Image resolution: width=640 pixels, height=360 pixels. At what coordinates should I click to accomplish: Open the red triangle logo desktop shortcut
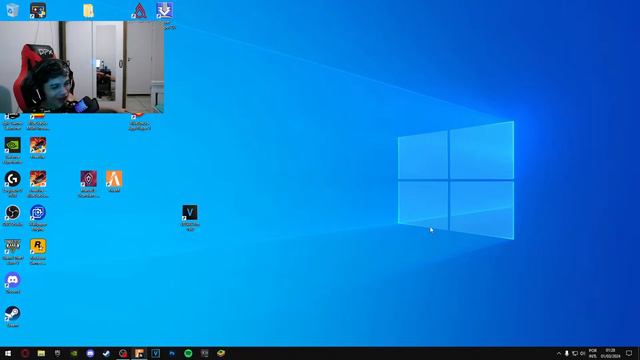click(140, 11)
